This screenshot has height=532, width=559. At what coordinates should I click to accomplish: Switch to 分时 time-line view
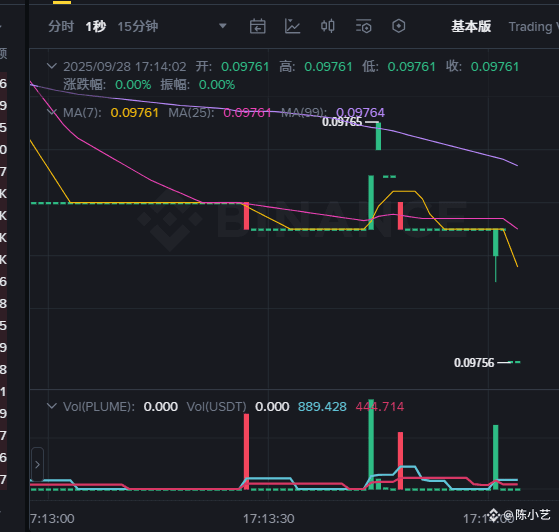(61, 26)
